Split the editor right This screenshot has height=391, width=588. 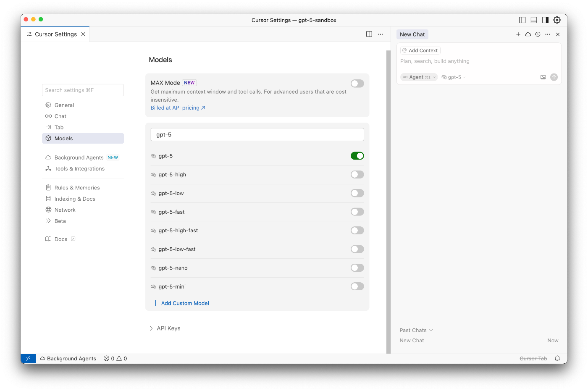[369, 34]
